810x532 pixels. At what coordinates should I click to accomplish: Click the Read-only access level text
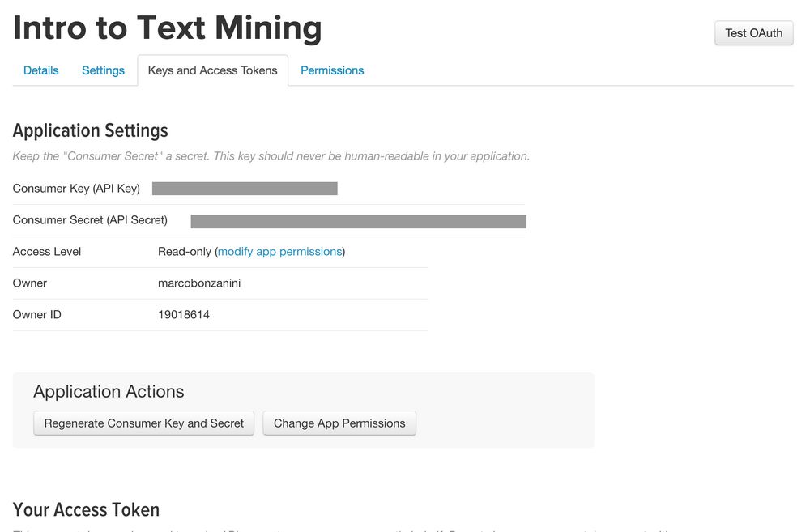[185, 252]
